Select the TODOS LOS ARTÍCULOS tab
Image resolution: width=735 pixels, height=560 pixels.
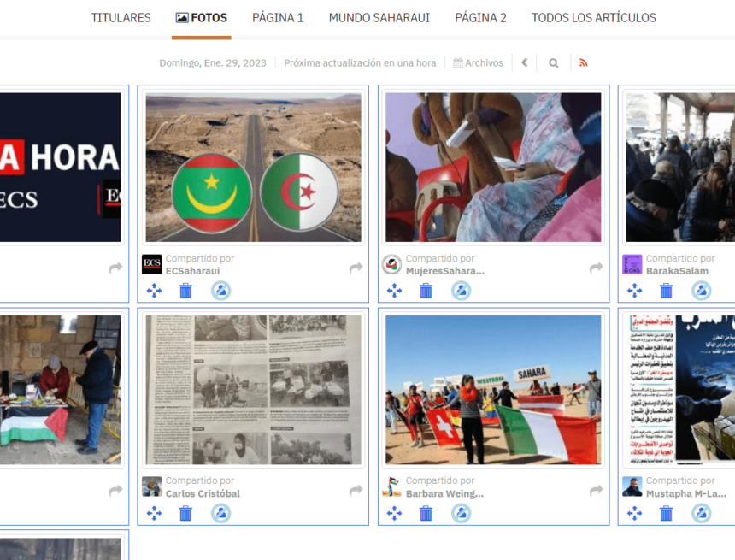(593, 18)
